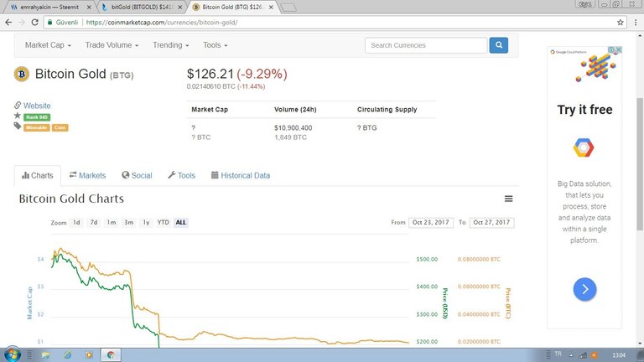Viewport: 644px width, 362px height.
Task: Open the Website link
Action: (37, 106)
